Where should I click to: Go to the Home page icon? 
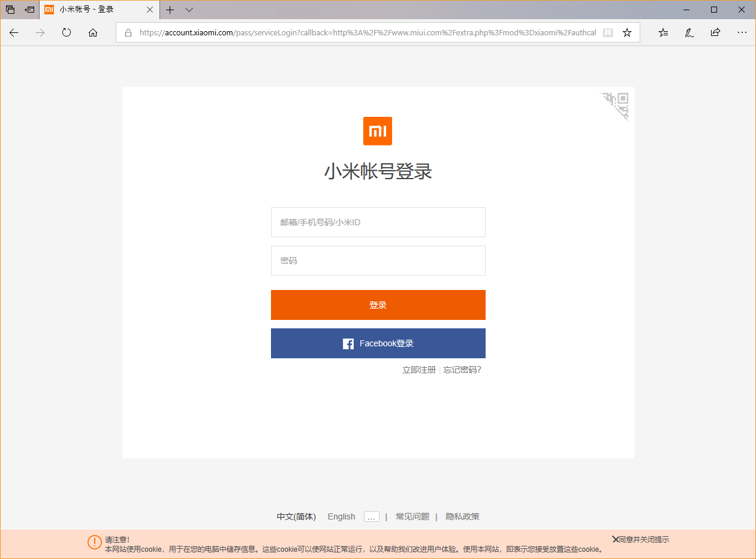pos(93,33)
